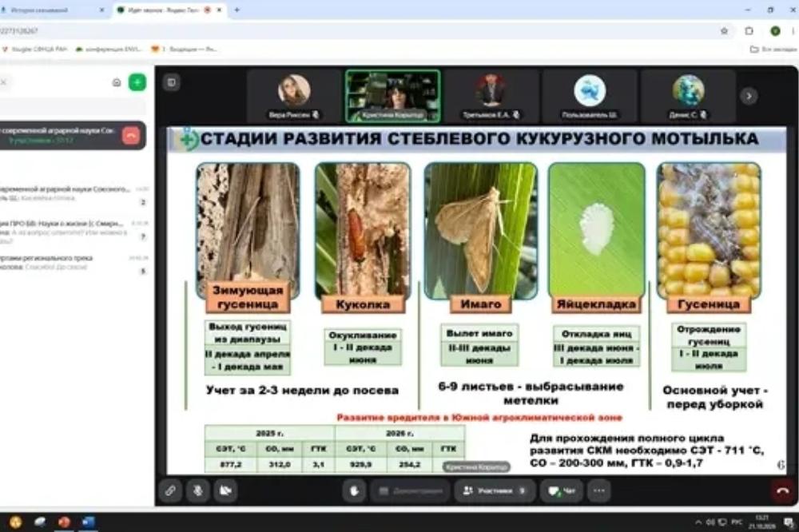Expand the system tray hidden icons arrow
Screen dimensions: 799x532
tap(698, 522)
